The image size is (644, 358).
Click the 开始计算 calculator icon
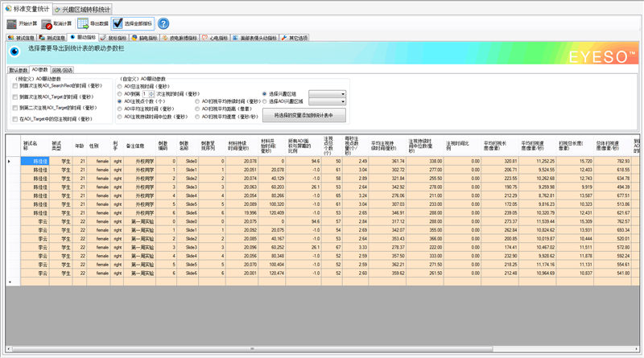tap(11, 24)
